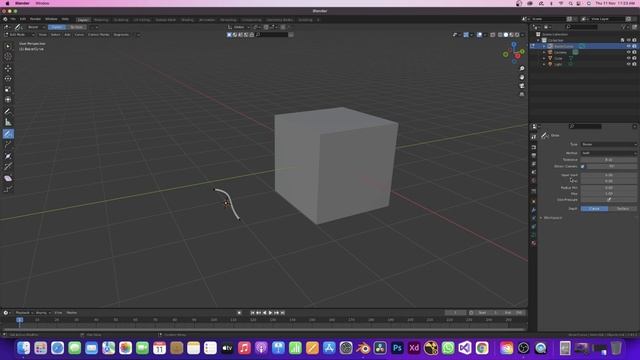Select the Shear tool
The image size is (640, 360).
(8, 178)
